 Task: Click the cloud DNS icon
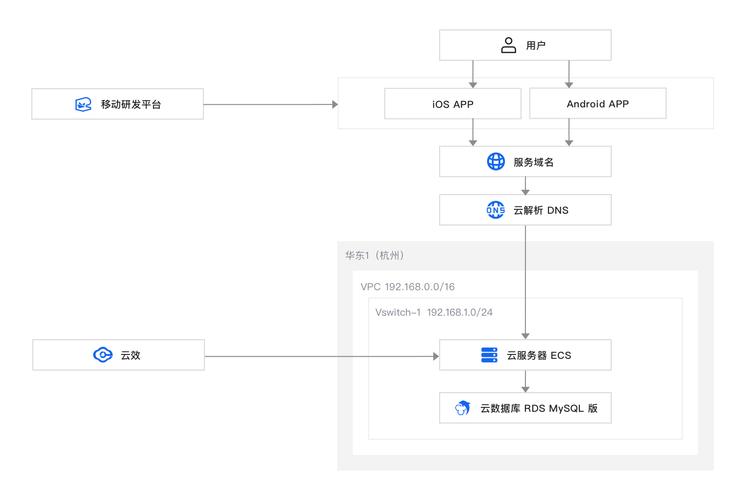click(x=496, y=210)
